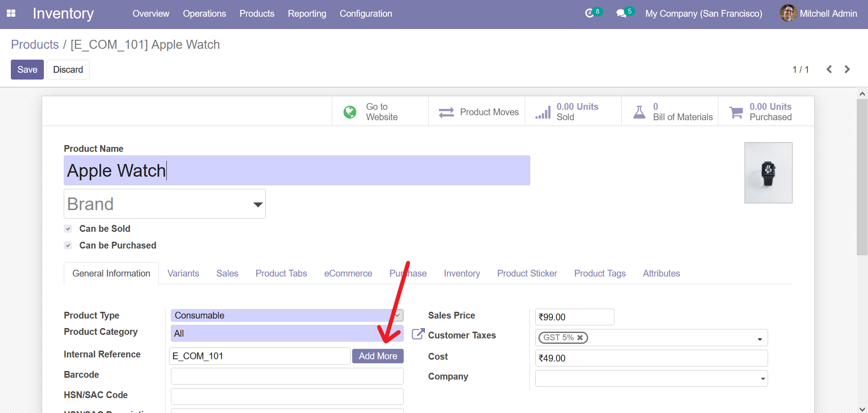Switch to the General Information tab

coord(111,273)
